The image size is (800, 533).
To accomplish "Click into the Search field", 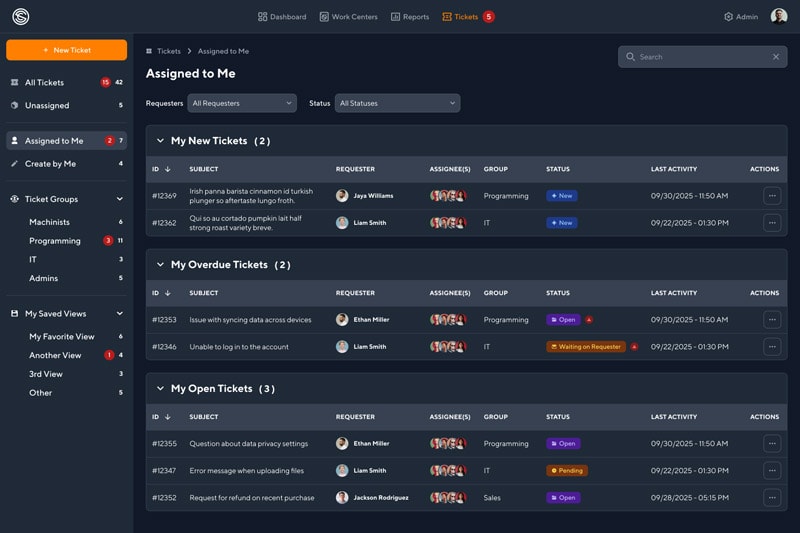I will (700, 57).
